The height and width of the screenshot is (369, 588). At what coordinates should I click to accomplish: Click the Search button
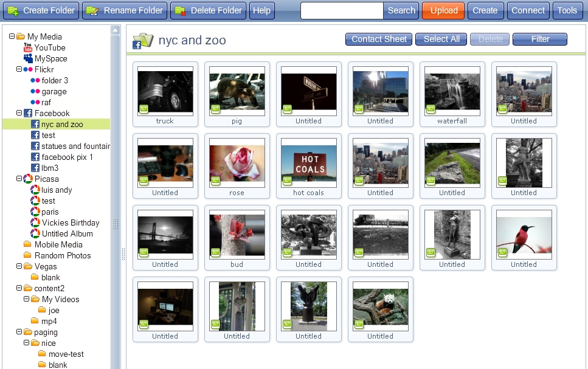tap(401, 10)
